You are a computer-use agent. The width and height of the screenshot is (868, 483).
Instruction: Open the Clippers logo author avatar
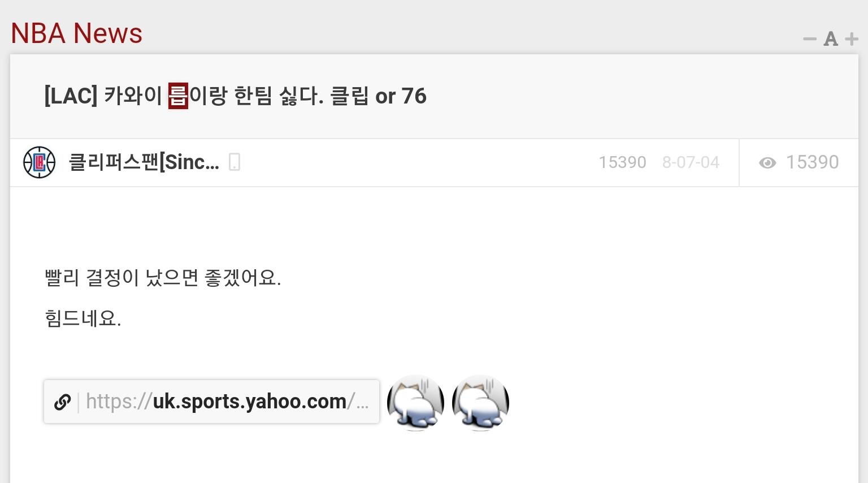[39, 162]
